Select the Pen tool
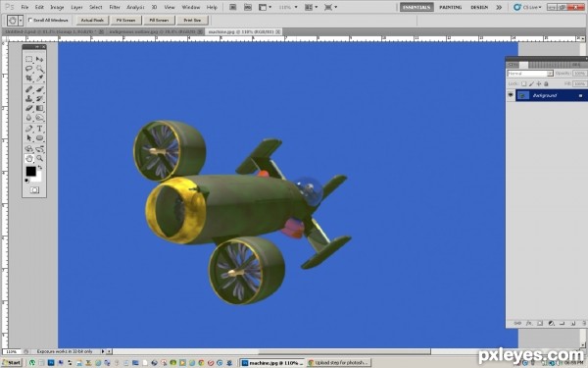 (28, 129)
